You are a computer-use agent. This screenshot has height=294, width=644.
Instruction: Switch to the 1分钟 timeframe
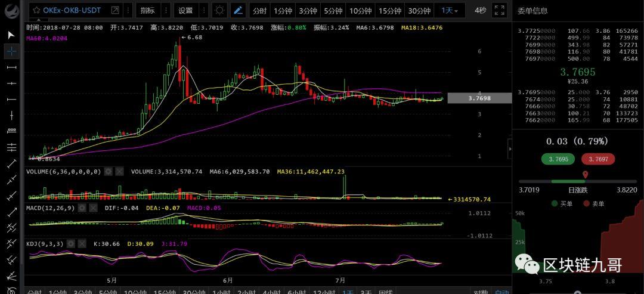coord(282,11)
